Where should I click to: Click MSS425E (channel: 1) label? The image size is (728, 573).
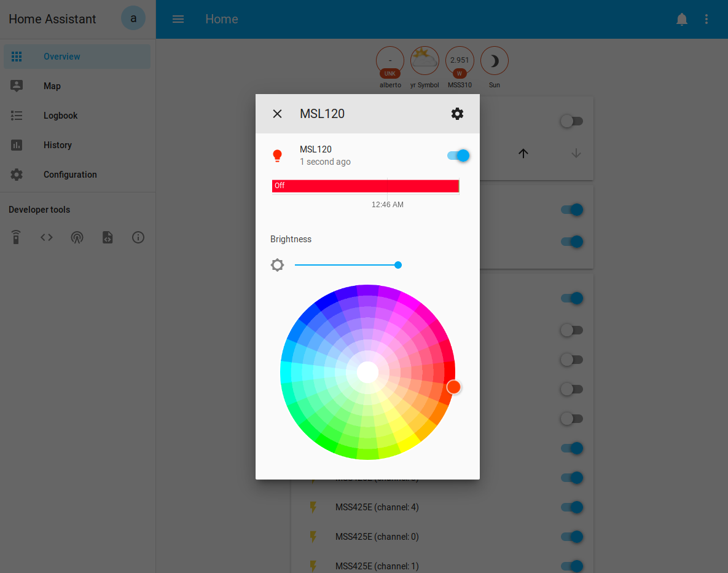tap(377, 566)
